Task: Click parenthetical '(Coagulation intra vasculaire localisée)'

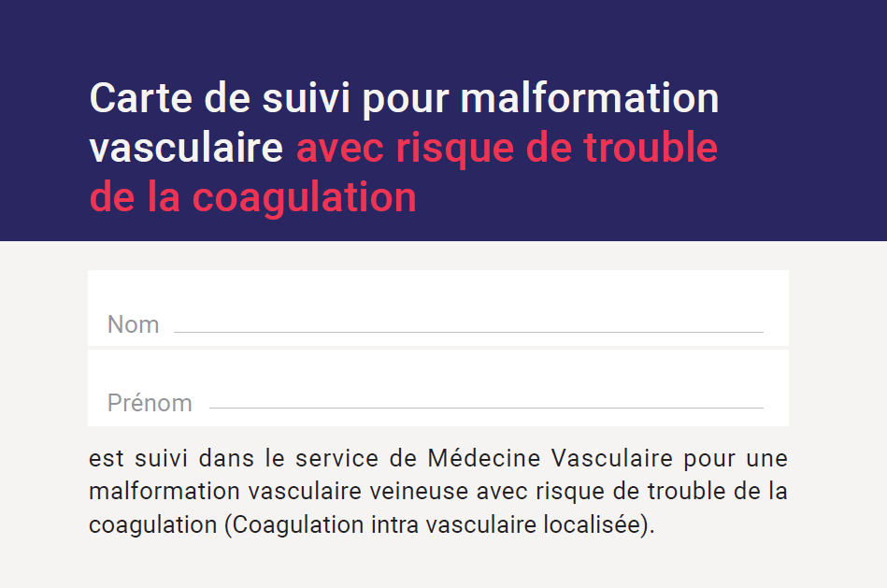Action: (439, 524)
